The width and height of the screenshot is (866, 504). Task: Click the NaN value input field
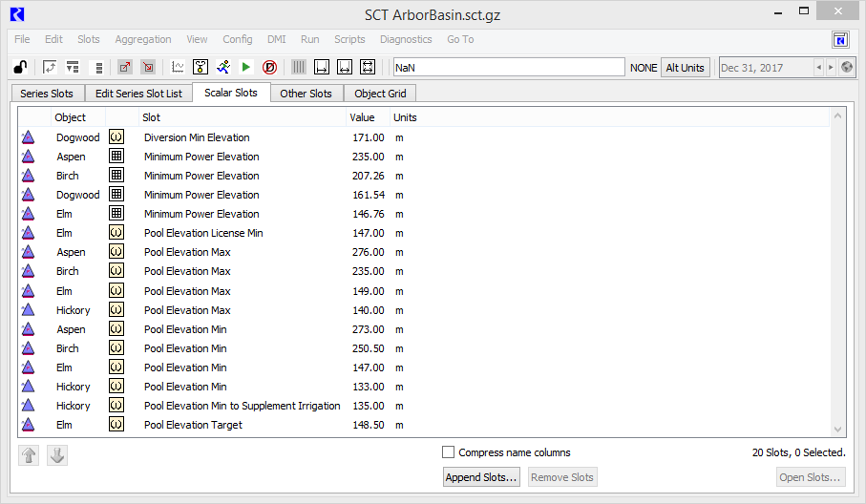click(x=508, y=68)
